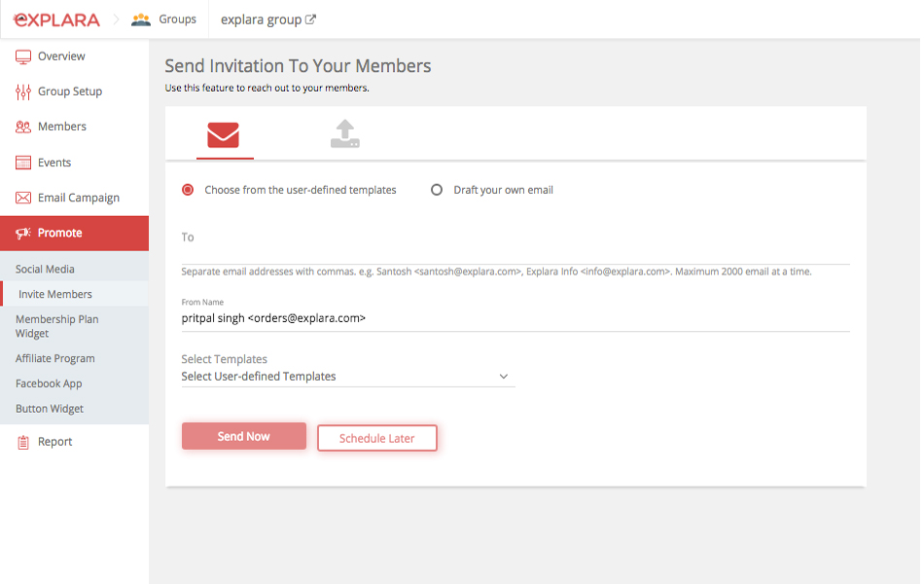Click the external link icon beside explara group

[x=310, y=19]
